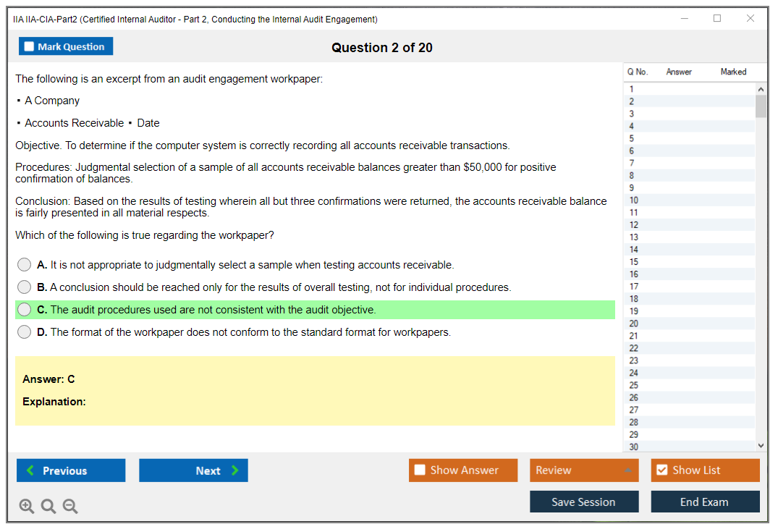778x532 pixels.
Task: Select answer option C radio button
Action: click(x=25, y=310)
